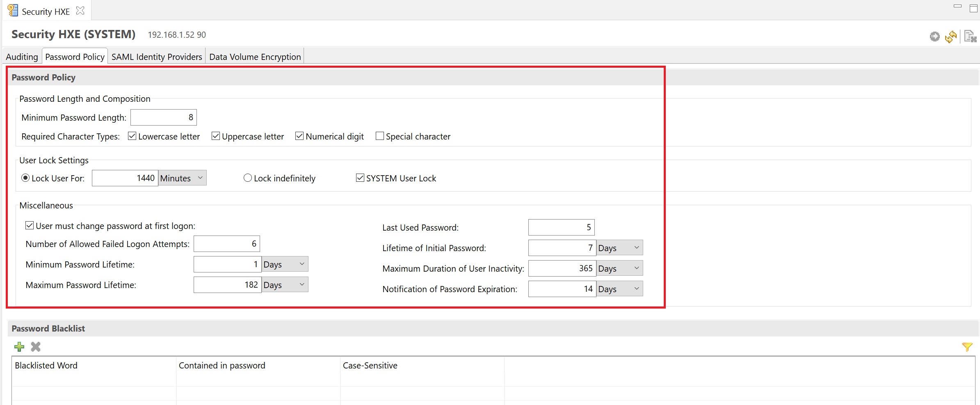The height and width of the screenshot is (405, 980).
Task: Click the green plus add blacklist entry icon
Action: coord(19,347)
